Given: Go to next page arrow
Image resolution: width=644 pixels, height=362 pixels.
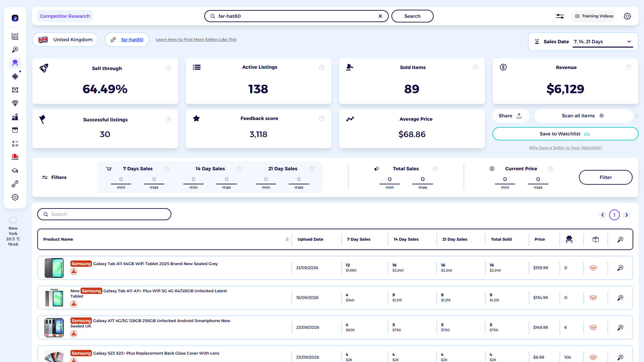Looking at the screenshot, I should pos(627,215).
